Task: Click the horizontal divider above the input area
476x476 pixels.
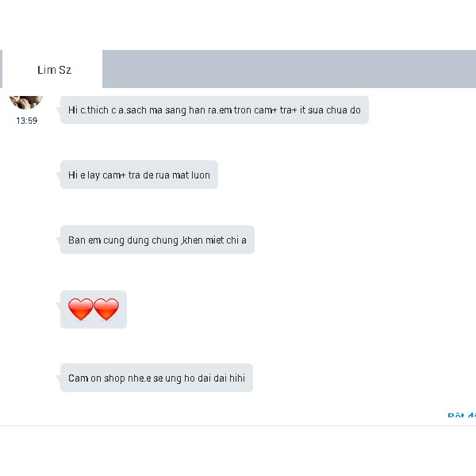Action: (238, 426)
